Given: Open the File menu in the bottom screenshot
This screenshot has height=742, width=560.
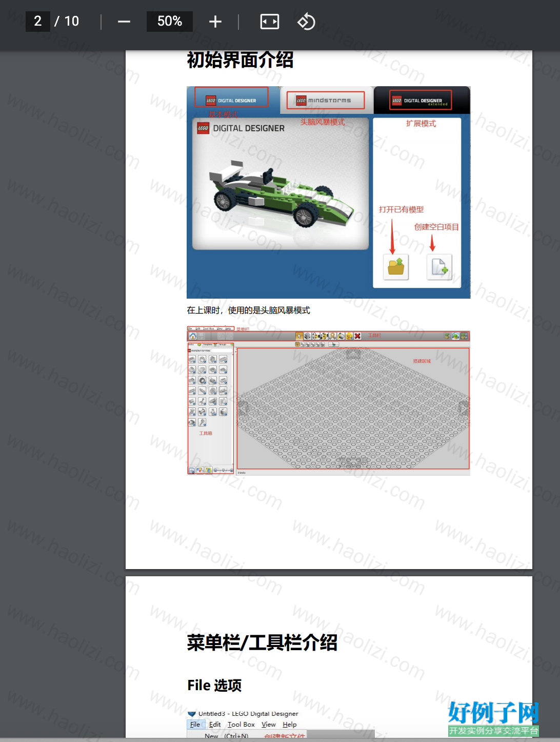Looking at the screenshot, I should click(x=195, y=725).
